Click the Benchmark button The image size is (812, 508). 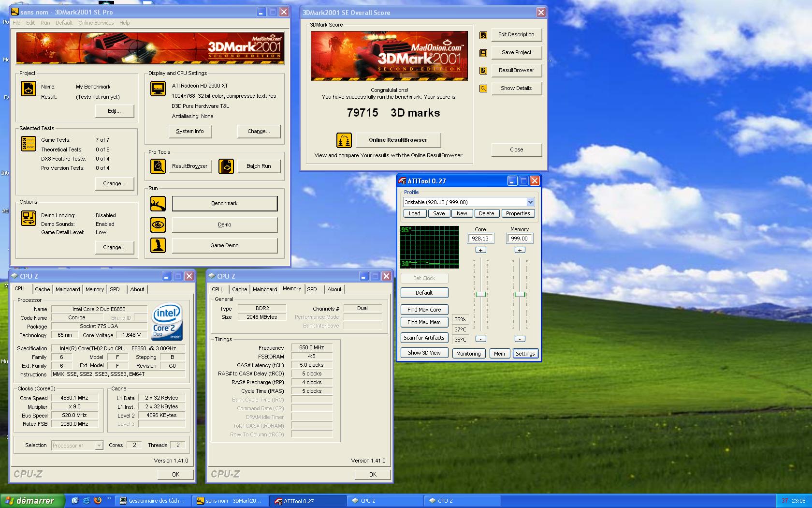225,203
